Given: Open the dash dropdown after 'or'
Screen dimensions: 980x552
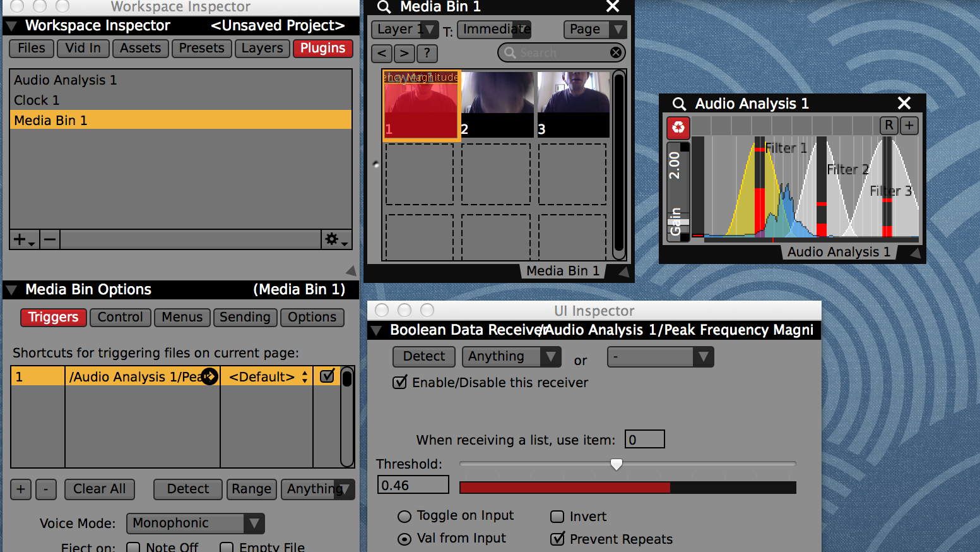Looking at the screenshot, I should (x=660, y=357).
